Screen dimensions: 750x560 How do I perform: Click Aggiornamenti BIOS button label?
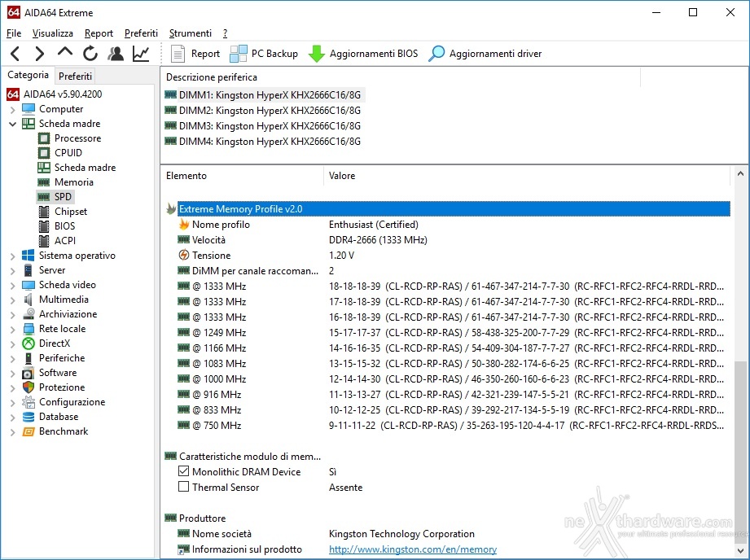click(374, 54)
